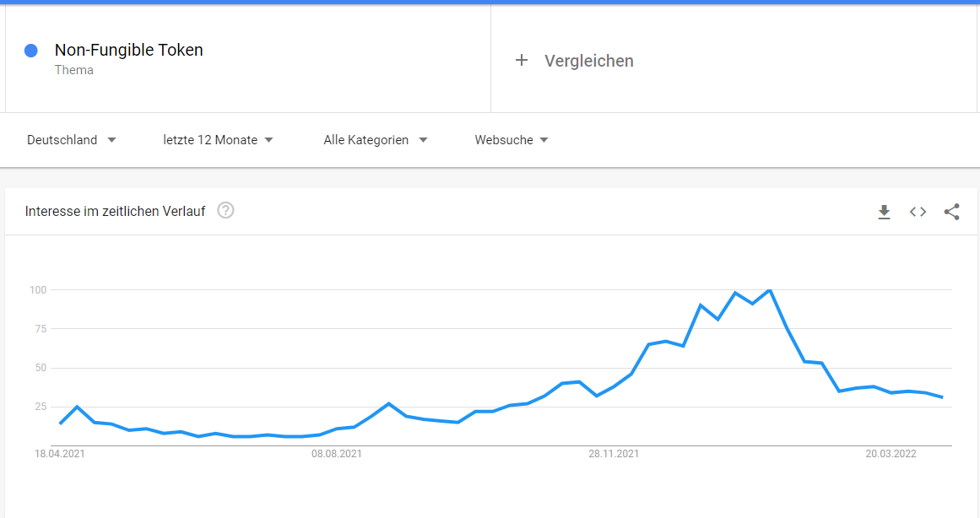The width and height of the screenshot is (980, 518).
Task: Expand the letzte 12 Monate time range
Action: click(218, 140)
